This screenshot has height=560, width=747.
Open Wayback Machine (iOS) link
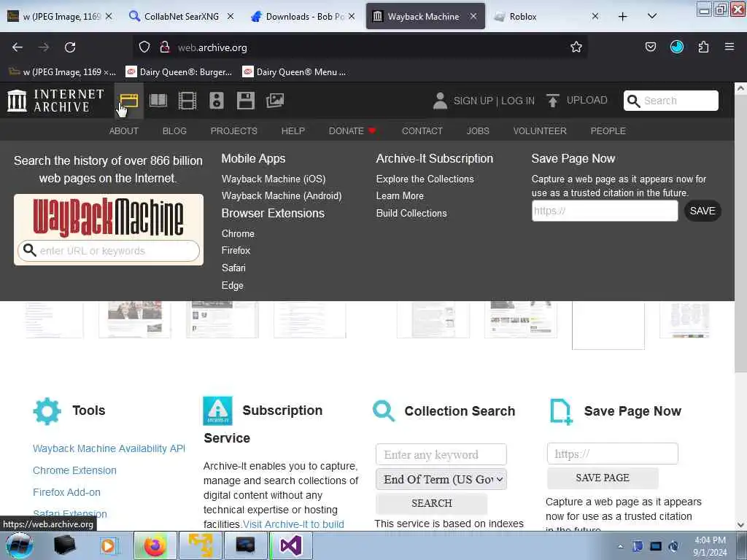tap(274, 179)
